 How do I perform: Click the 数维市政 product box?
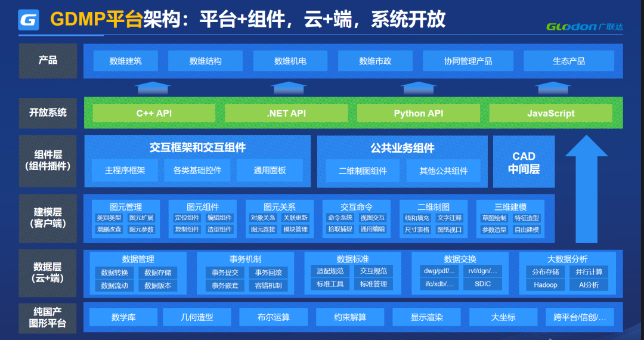375,61
